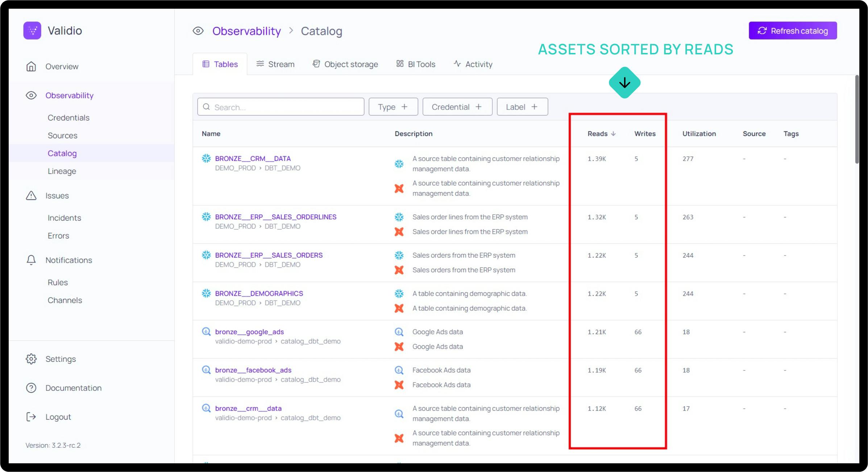Click the dbt icon next to Google Ads data
Viewport: 868px width, 472px height.
399,347
